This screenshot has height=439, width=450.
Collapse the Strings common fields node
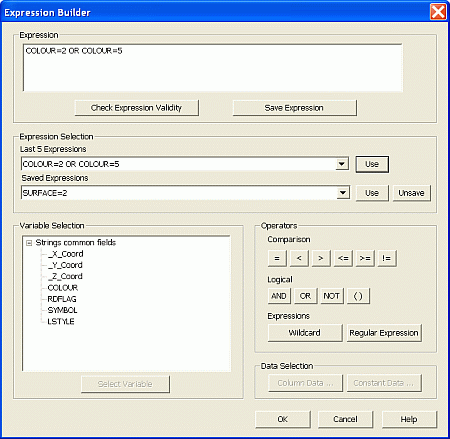[29, 243]
